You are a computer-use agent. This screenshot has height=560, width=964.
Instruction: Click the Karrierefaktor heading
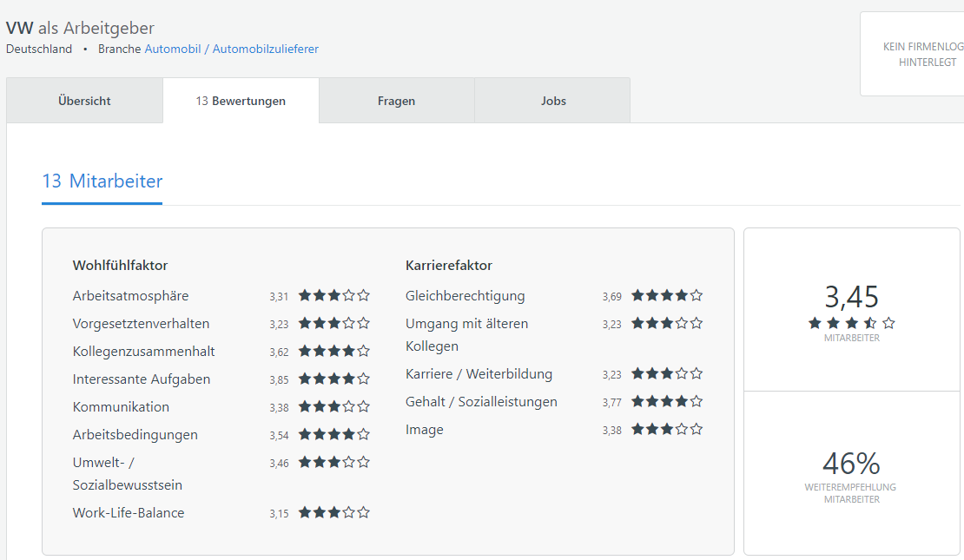(449, 266)
